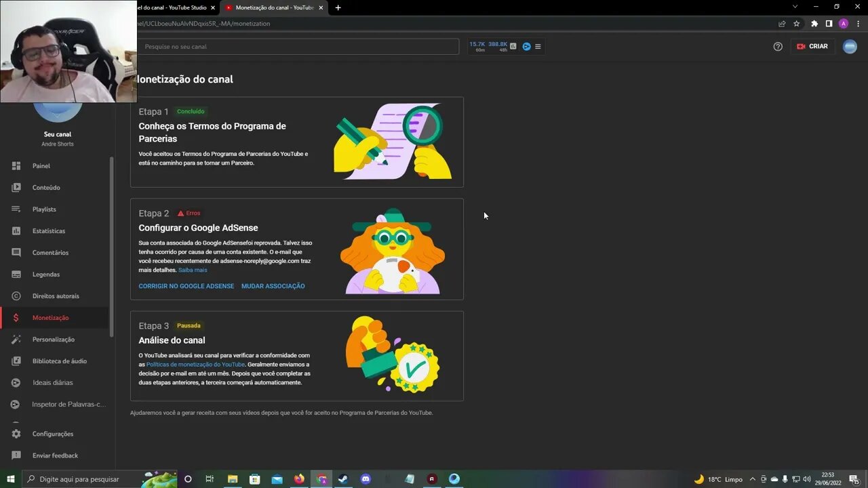Open the Windows Start menu
This screenshot has height=488, width=868.
(10, 479)
